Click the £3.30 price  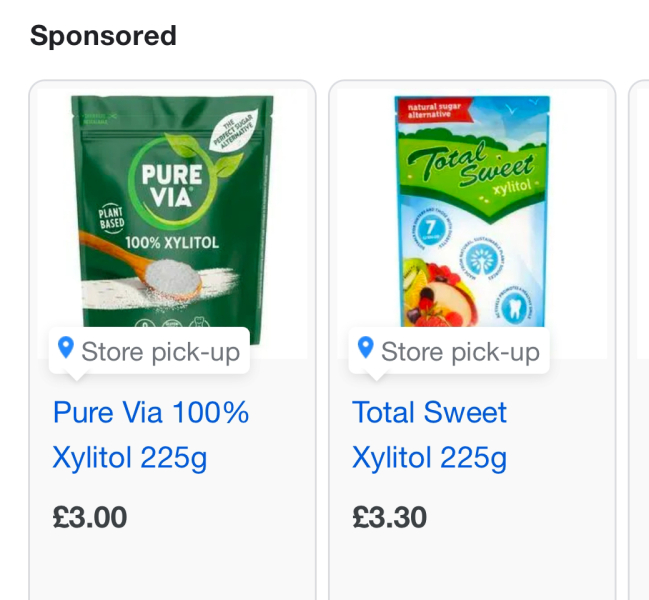pos(390,517)
